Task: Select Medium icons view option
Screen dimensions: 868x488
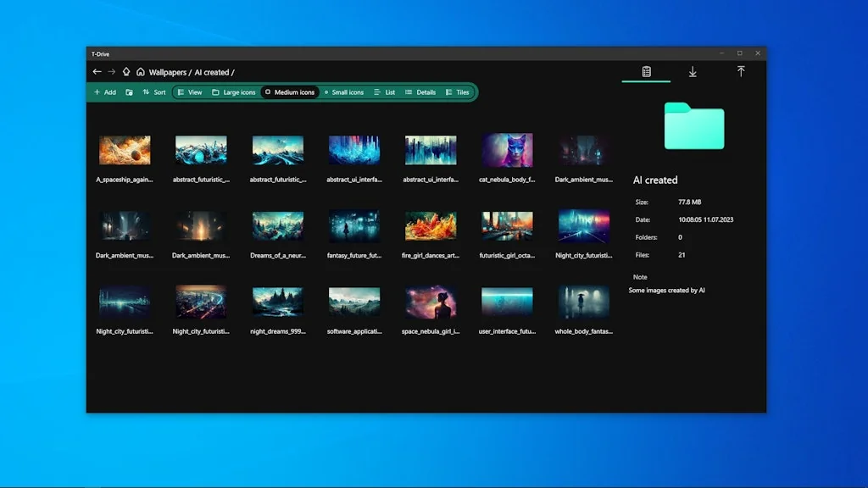Action: tap(289, 92)
